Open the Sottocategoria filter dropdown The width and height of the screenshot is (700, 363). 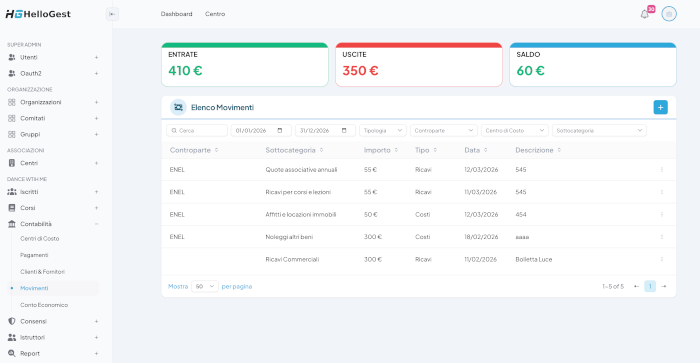[x=599, y=130]
